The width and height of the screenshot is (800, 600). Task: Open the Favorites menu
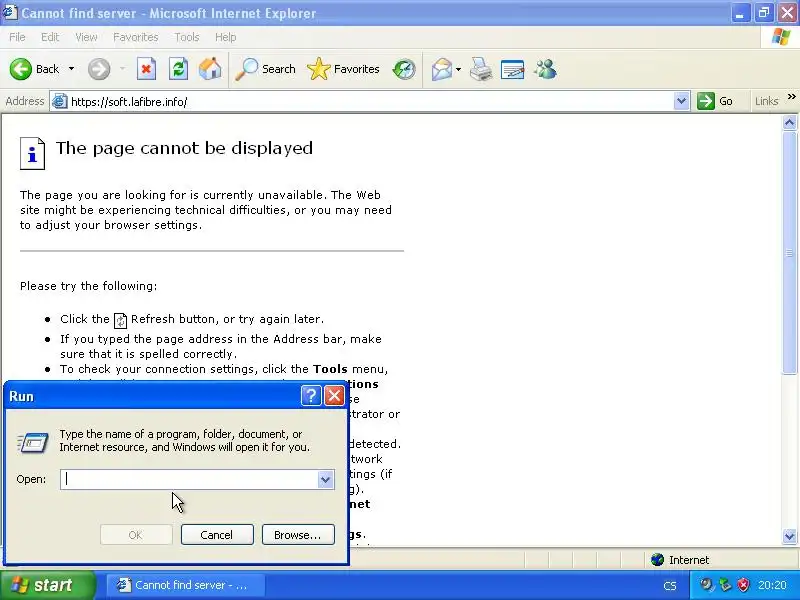136,37
